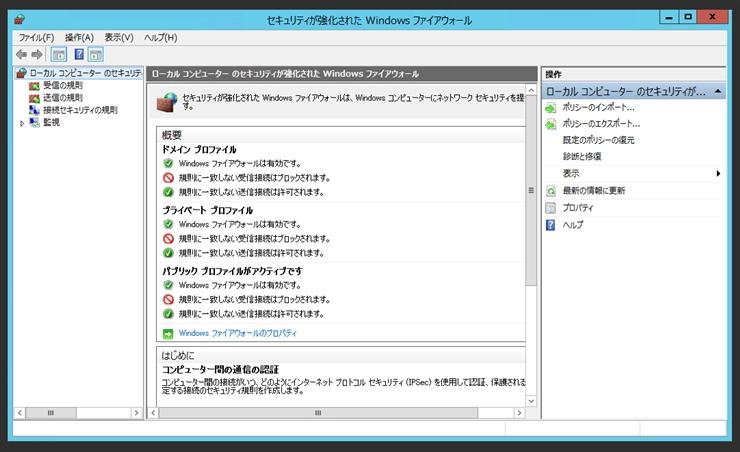The image size is (740, 452).
Task: Select the ローカル コンピューター root tree node
Action: pos(85,73)
